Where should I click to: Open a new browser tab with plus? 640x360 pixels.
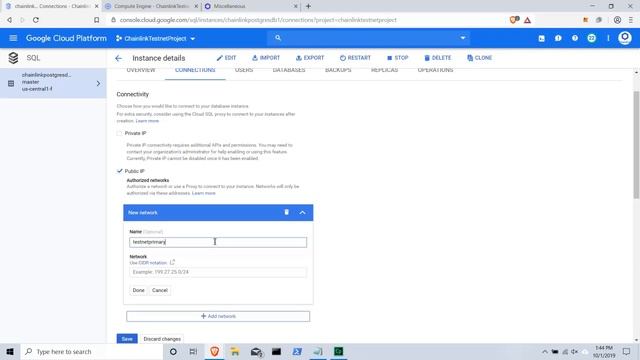coord(308,6)
